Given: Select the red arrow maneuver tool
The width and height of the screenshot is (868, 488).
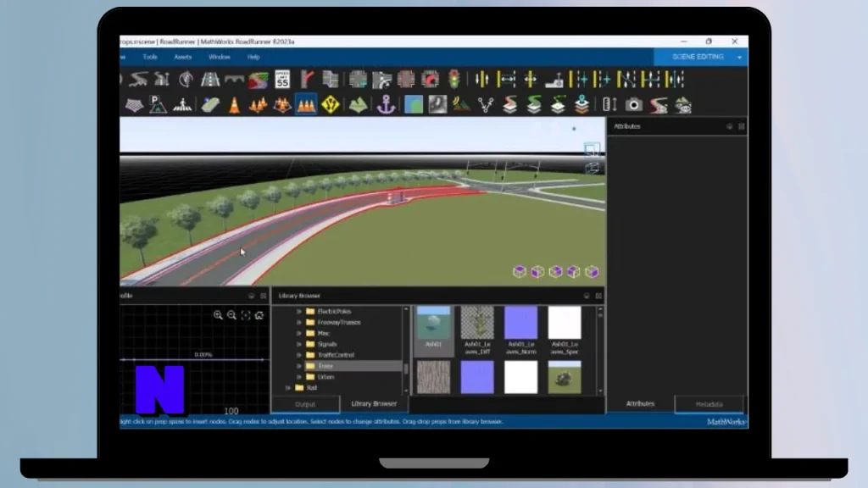Looking at the screenshot, I should pos(430,80).
